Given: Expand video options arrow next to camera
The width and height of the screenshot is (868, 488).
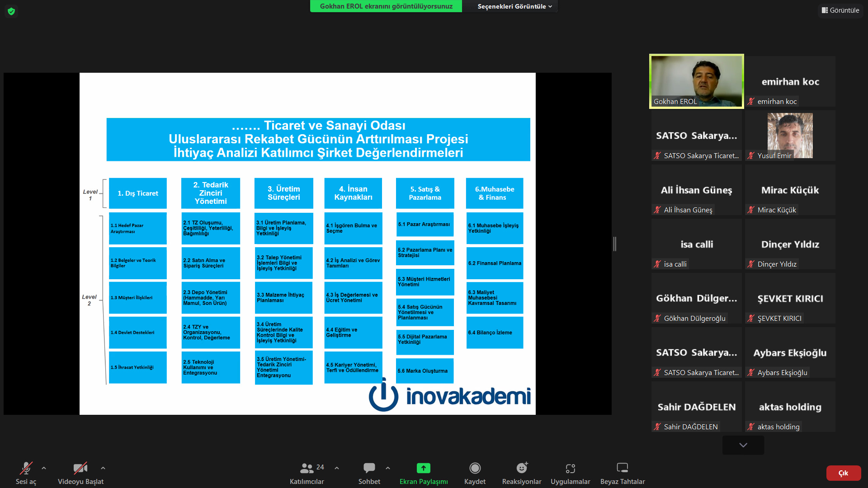Looking at the screenshot, I should [x=103, y=468].
